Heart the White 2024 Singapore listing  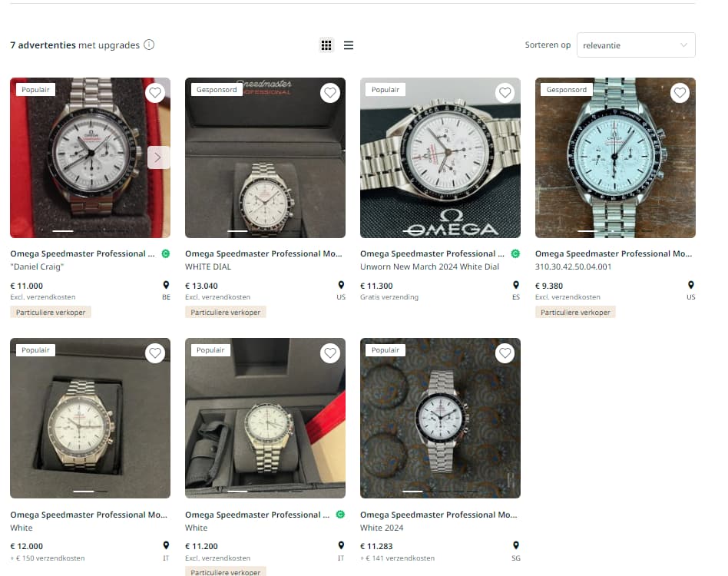(505, 353)
